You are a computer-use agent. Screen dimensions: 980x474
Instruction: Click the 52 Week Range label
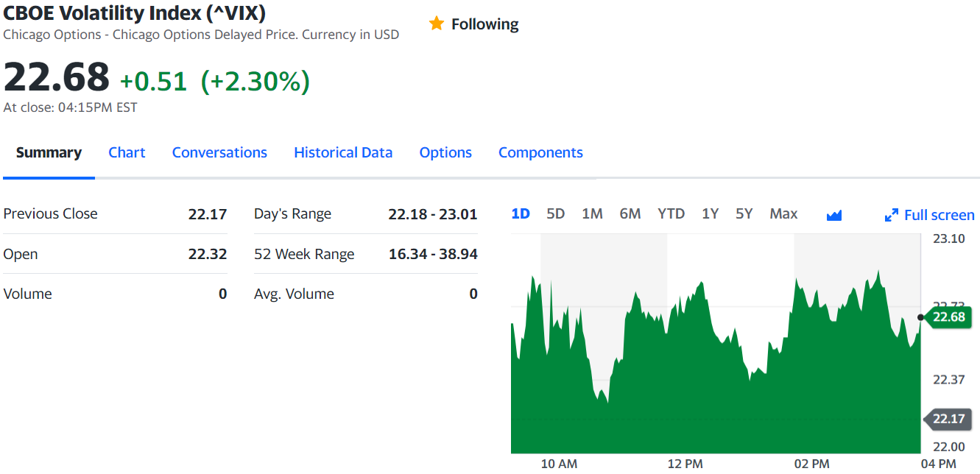(x=304, y=254)
